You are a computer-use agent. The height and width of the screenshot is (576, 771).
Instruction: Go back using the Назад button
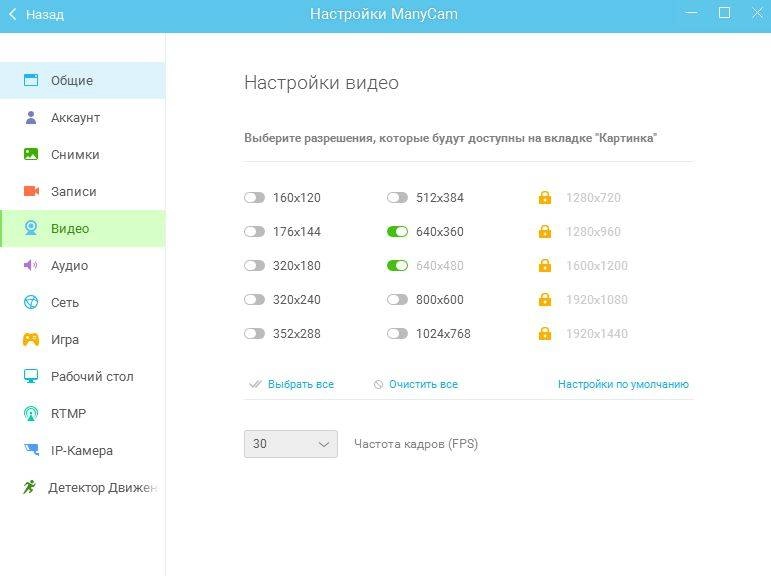(x=36, y=15)
